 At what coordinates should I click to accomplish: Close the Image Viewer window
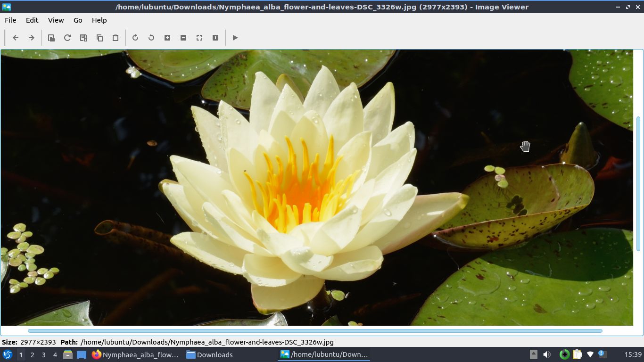tap(637, 7)
